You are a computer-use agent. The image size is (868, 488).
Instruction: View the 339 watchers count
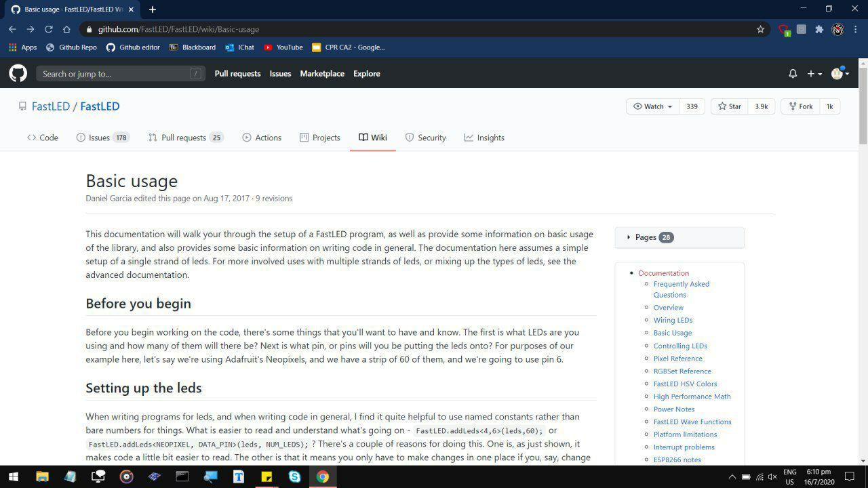(x=692, y=106)
